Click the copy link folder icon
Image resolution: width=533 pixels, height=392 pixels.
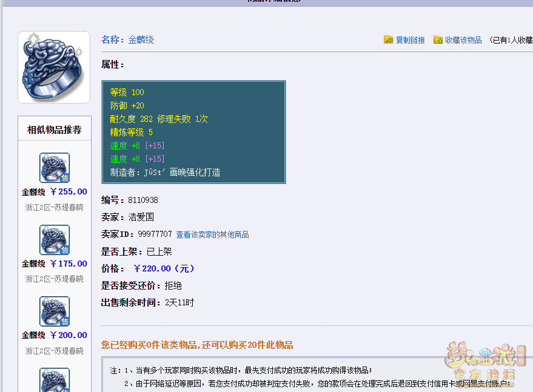(x=388, y=40)
